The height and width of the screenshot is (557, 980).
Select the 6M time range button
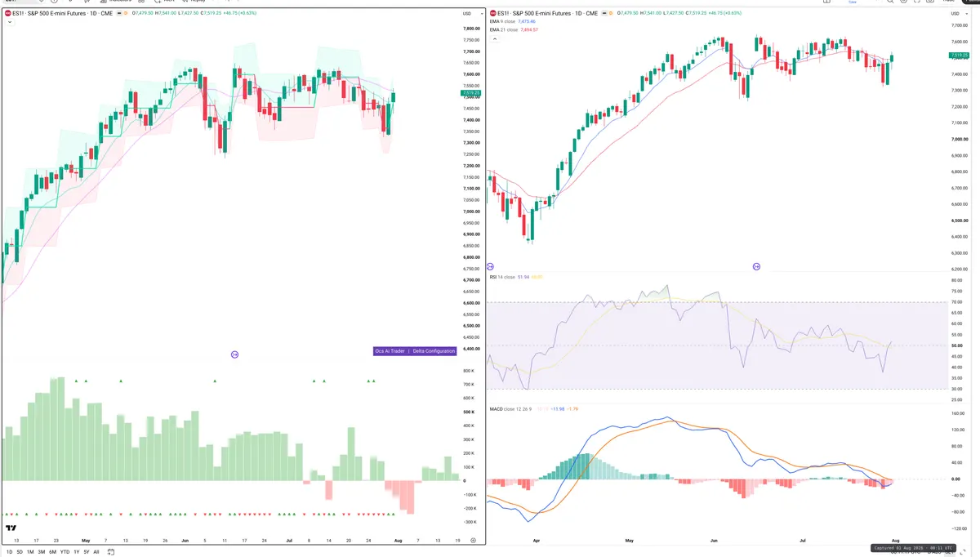52,552
